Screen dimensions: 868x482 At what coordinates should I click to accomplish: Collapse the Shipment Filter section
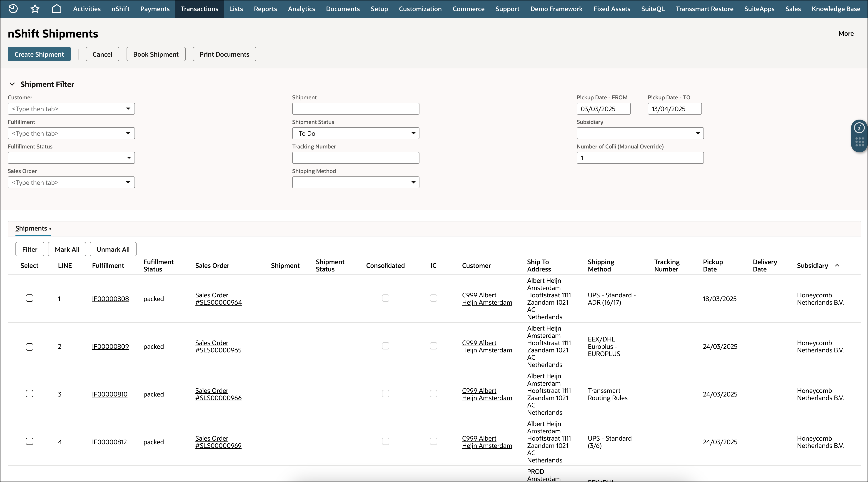tap(12, 84)
